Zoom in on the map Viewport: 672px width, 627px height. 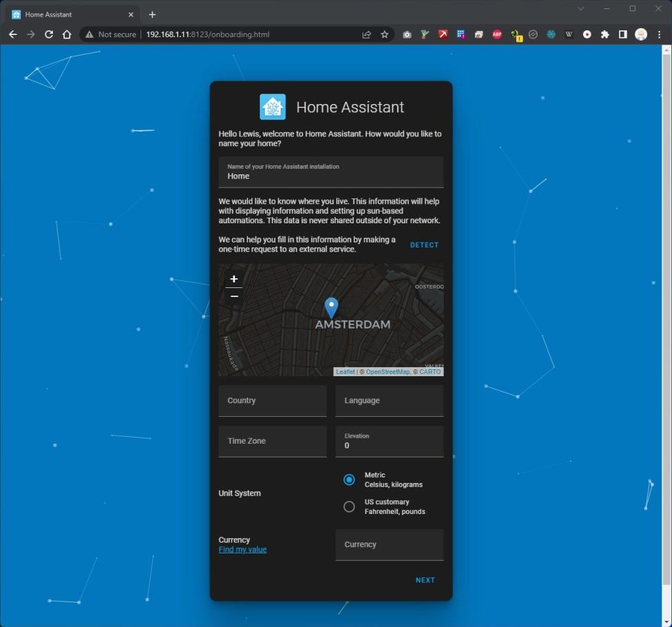(234, 279)
